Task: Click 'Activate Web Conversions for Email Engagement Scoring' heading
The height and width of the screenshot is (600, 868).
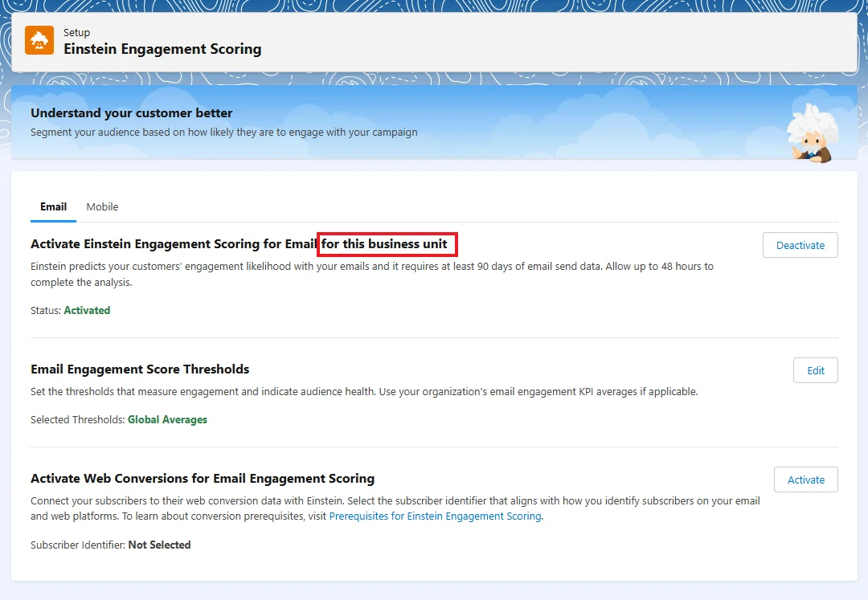Action: click(x=203, y=479)
